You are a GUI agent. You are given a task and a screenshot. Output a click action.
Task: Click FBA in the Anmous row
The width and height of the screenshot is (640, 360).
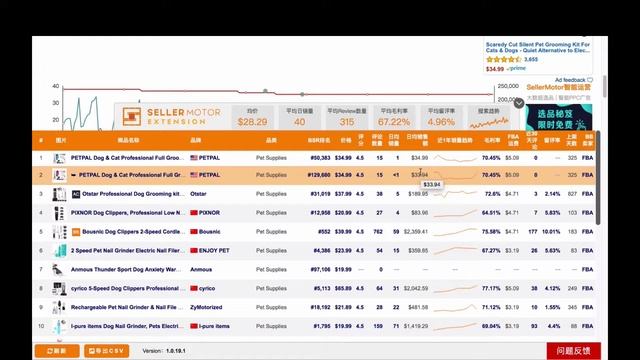tap(587, 269)
